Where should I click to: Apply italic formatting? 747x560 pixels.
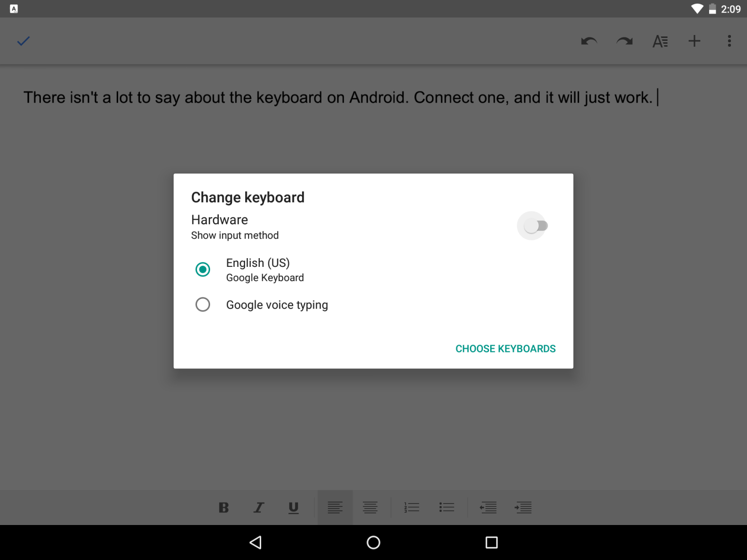tap(258, 507)
